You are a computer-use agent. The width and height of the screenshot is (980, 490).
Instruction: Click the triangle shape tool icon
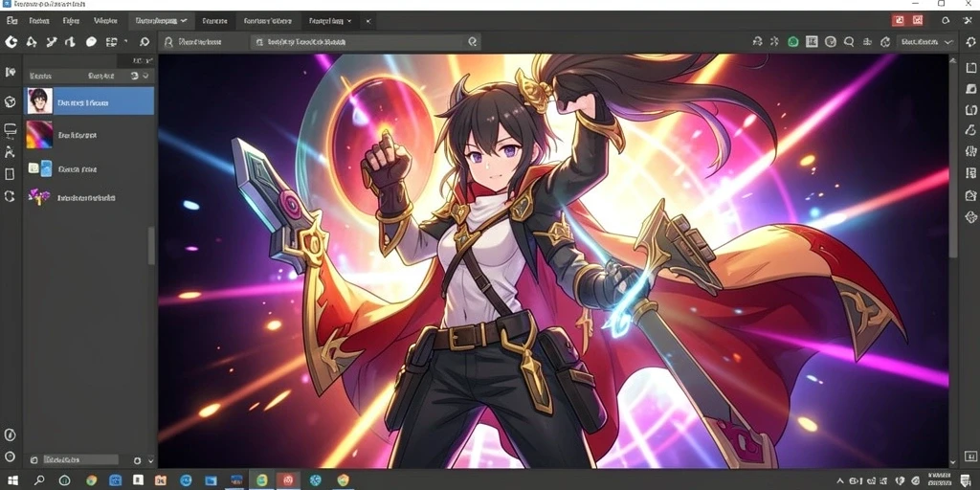pyautogui.click(x=31, y=42)
